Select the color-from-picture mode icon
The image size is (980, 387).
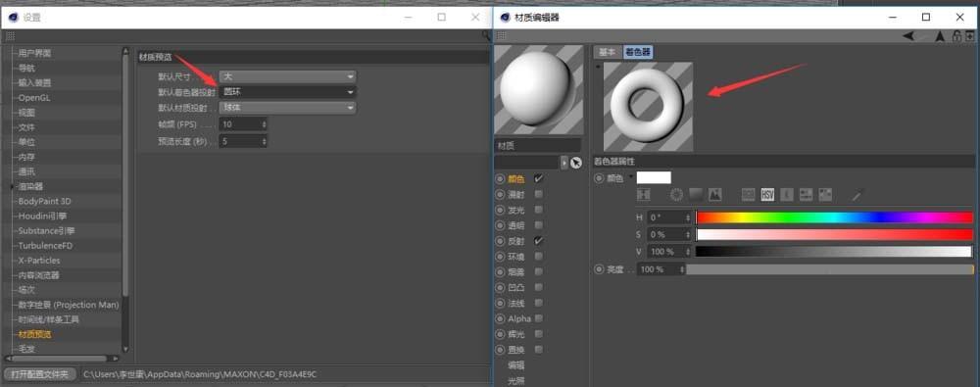point(715,195)
